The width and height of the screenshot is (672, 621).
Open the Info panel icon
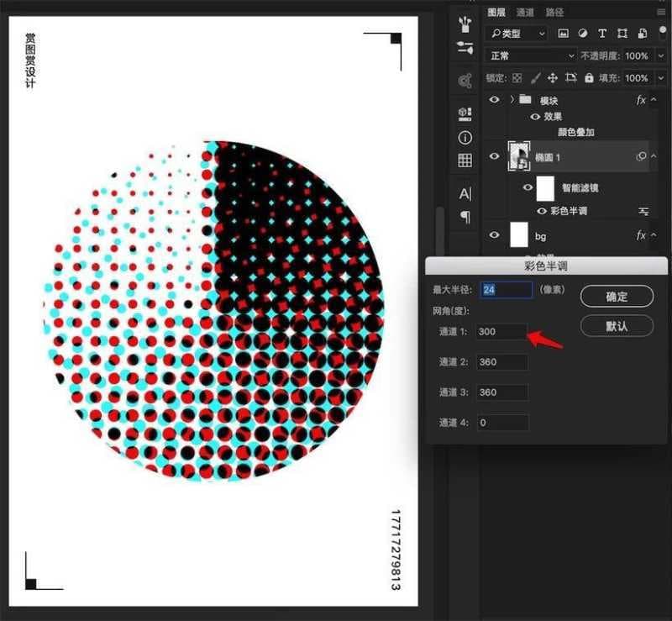pyautogui.click(x=465, y=137)
